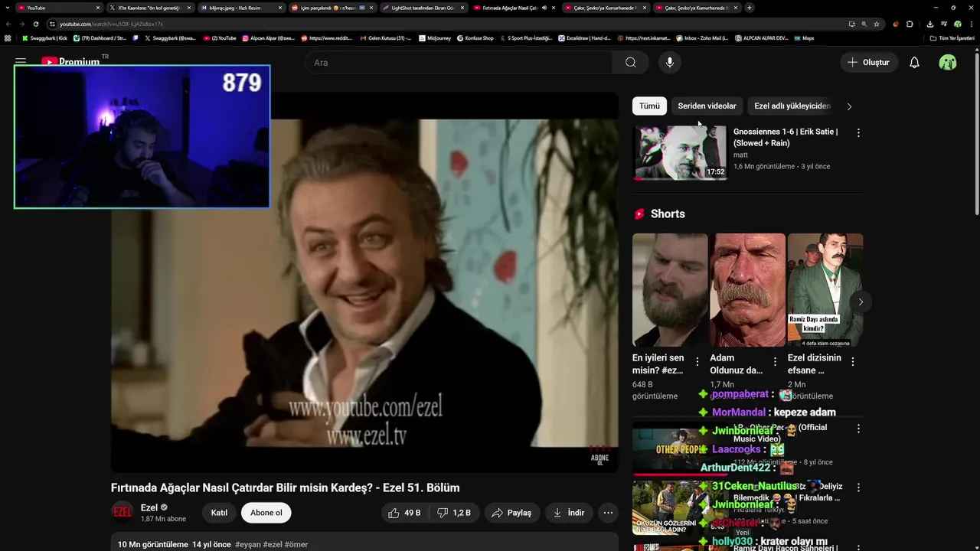Start voice search with the microphone icon
980x551 pixels.
(x=670, y=63)
